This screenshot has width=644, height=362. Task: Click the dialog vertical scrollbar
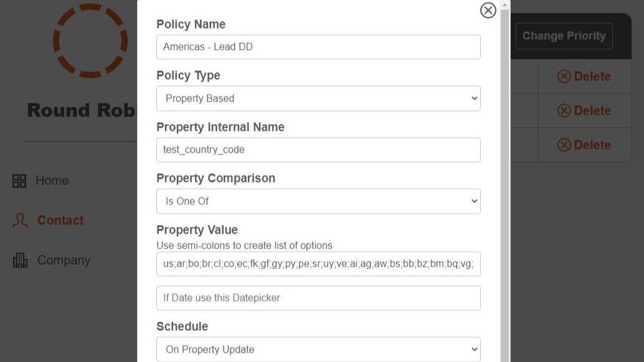(504, 187)
